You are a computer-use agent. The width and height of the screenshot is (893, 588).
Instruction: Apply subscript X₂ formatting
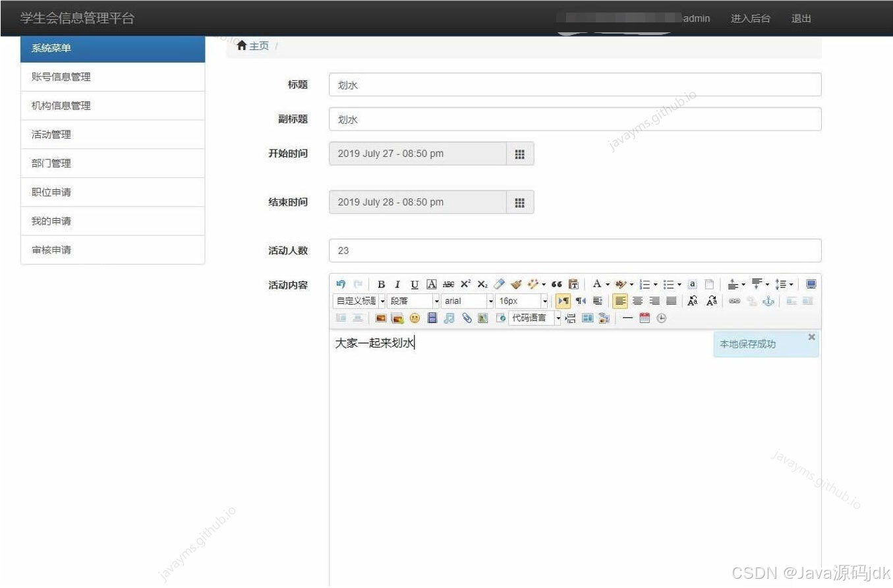[482, 284]
